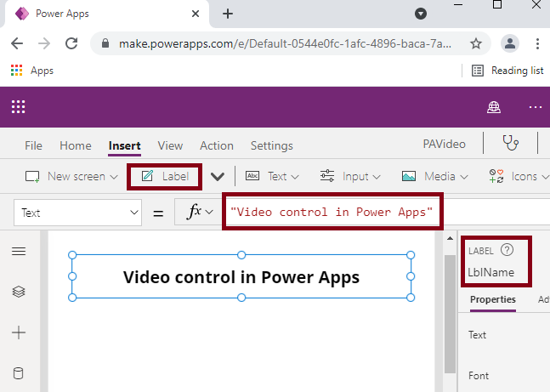Open a new browser tab
The image size is (550, 392).
228,14
